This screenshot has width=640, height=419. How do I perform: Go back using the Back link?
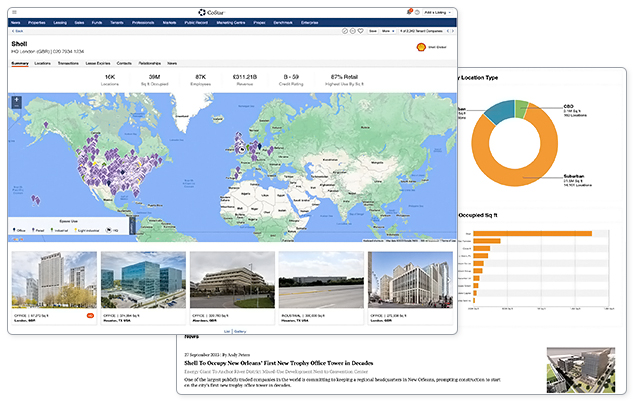pyautogui.click(x=18, y=31)
